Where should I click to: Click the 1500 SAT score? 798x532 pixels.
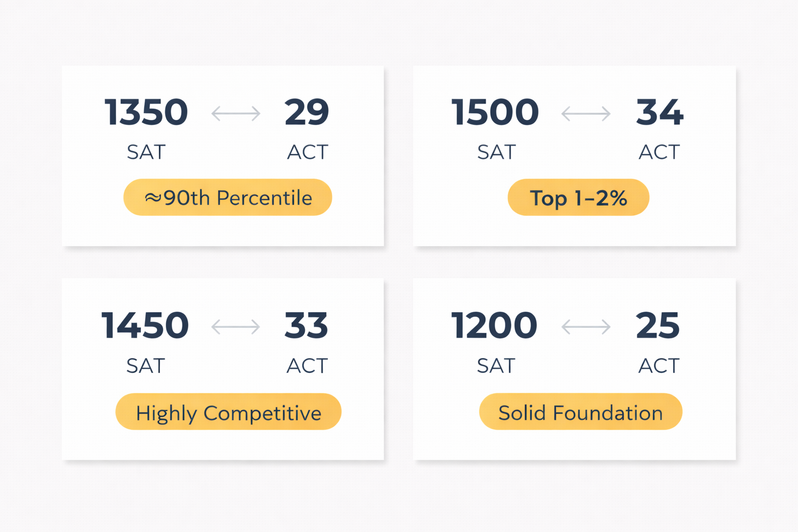pyautogui.click(x=495, y=112)
